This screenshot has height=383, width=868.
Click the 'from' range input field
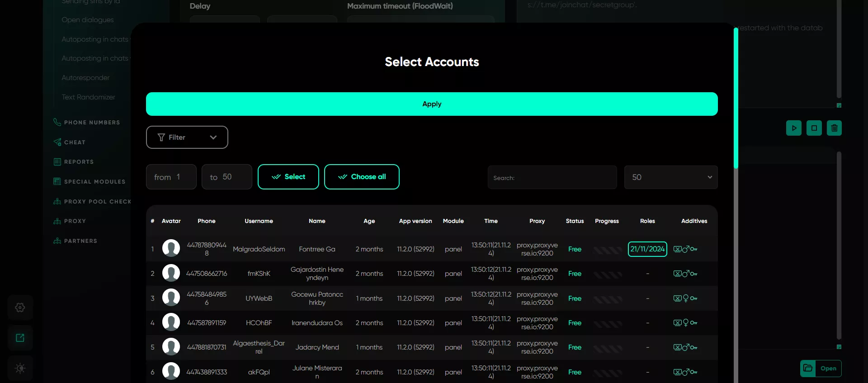pyautogui.click(x=171, y=177)
